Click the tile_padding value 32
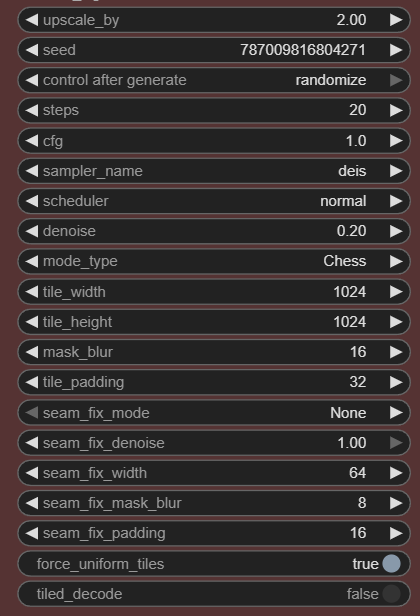Viewport: 420px width, 616px height. 358,382
